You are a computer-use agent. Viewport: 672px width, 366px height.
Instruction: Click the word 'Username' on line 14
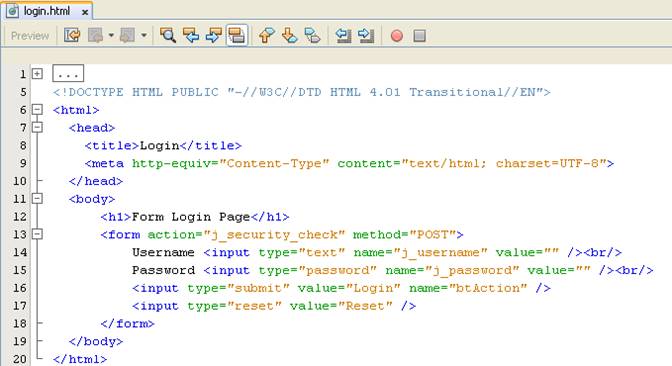(x=163, y=252)
